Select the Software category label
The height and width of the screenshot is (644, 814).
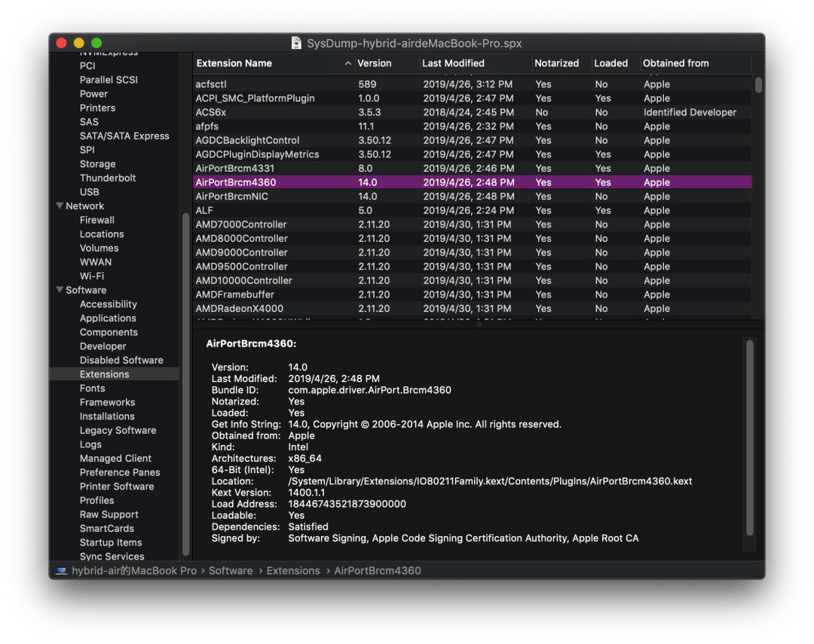click(x=86, y=290)
